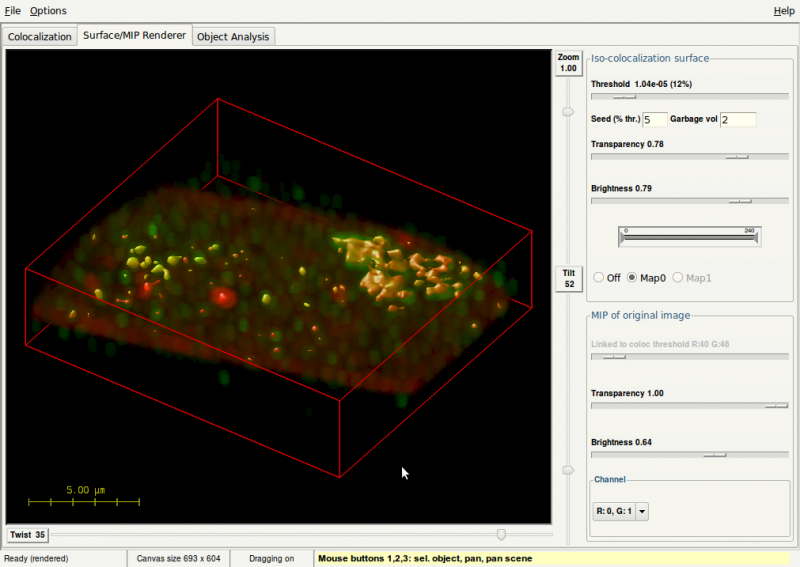Click the Twist 35 button
800x567 pixels.
[27, 535]
